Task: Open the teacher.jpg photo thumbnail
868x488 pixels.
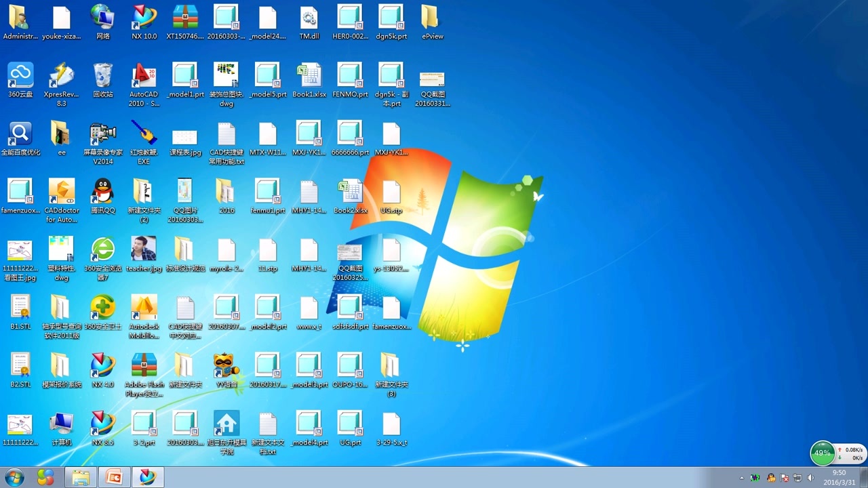Action: pyautogui.click(x=144, y=254)
